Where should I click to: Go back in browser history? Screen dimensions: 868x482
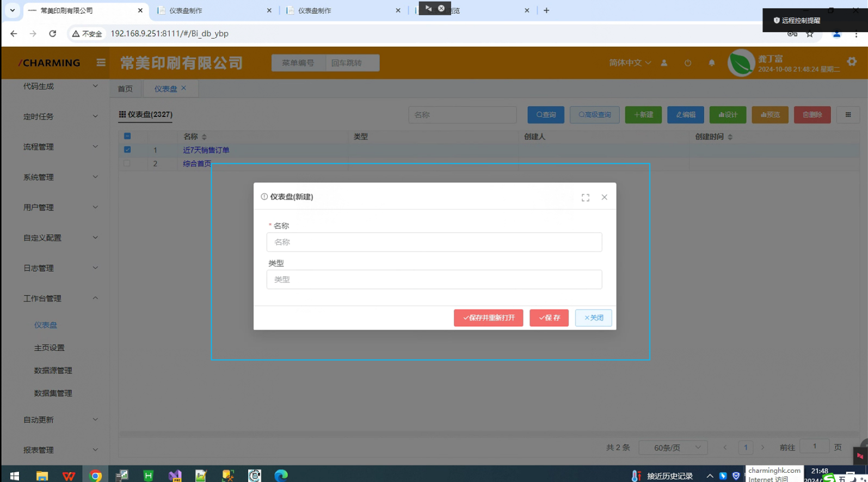point(14,34)
